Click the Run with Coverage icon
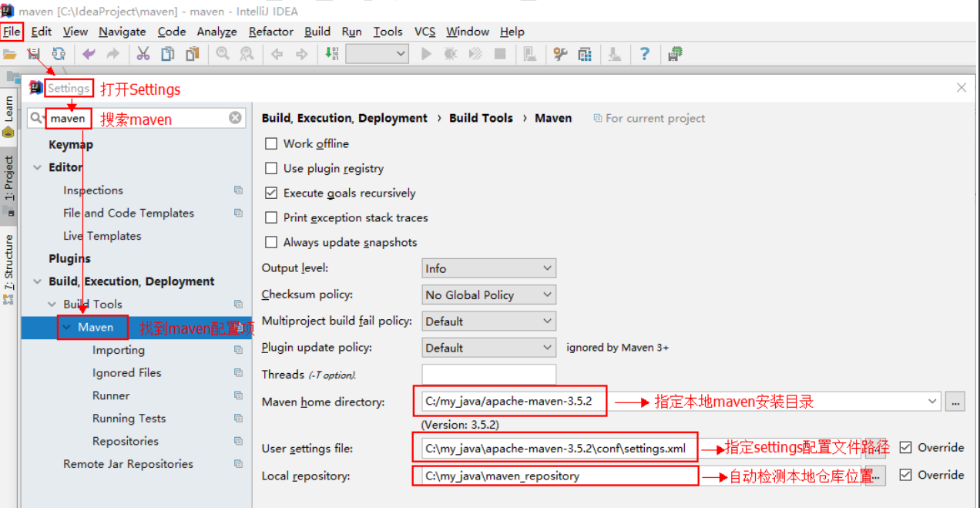The width and height of the screenshot is (980, 508). pyautogui.click(x=475, y=54)
